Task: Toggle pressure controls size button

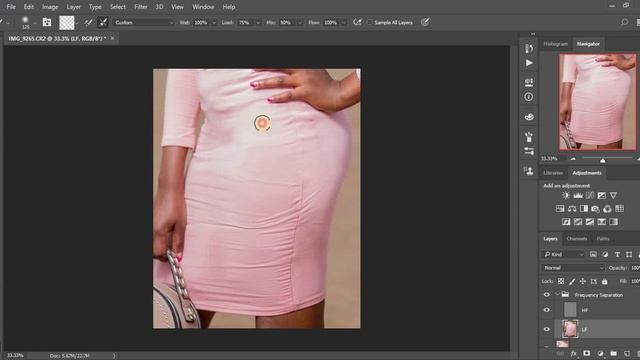Action: pyautogui.click(x=425, y=22)
